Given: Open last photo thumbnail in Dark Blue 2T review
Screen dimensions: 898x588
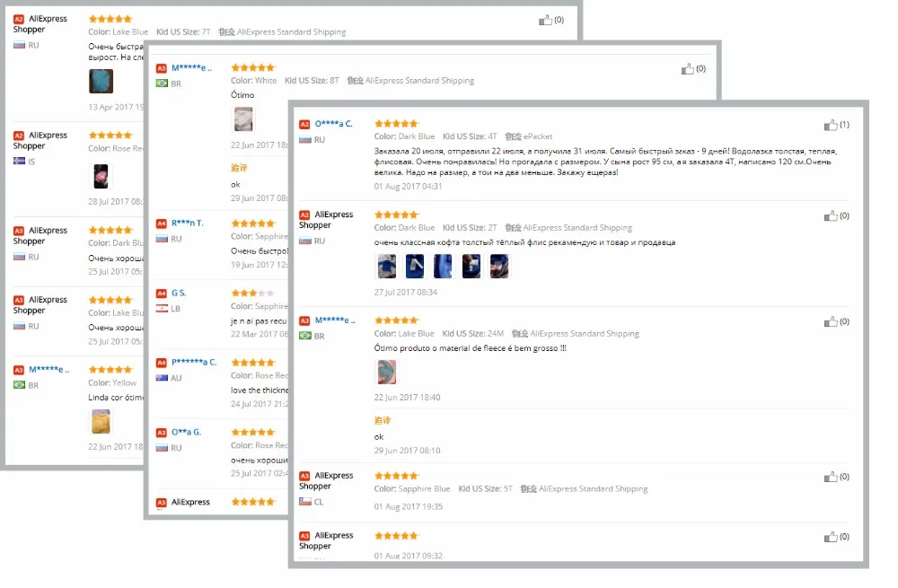Looking at the screenshot, I should click(498, 267).
